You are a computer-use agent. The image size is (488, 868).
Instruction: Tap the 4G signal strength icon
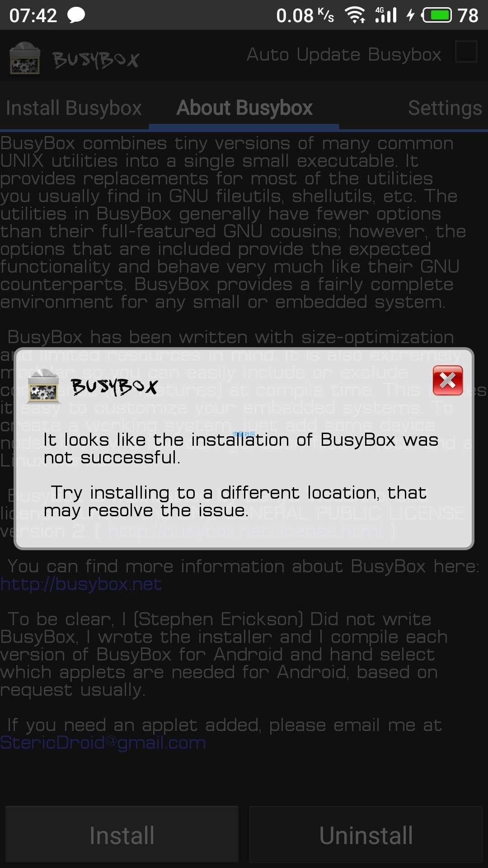[386, 15]
